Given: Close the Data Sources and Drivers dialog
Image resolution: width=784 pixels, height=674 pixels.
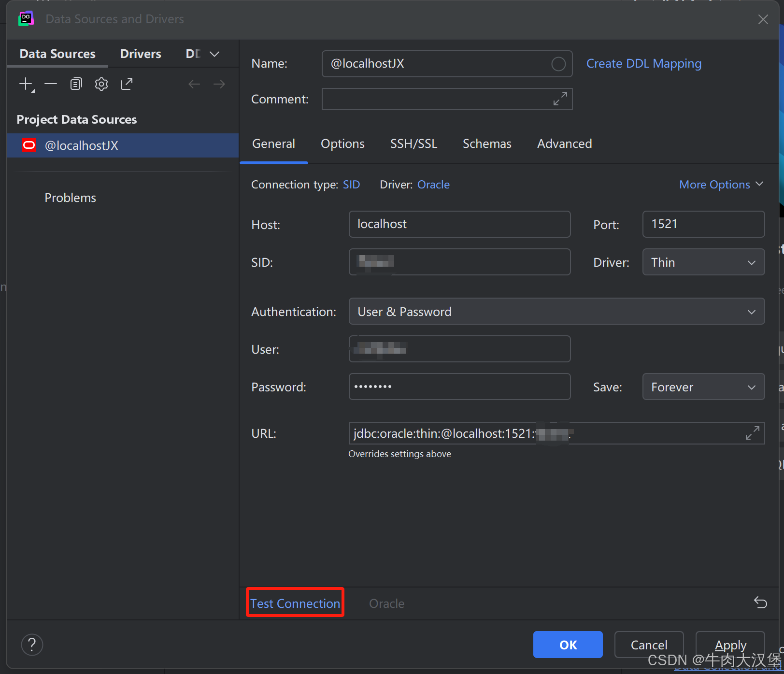Looking at the screenshot, I should click(x=763, y=19).
